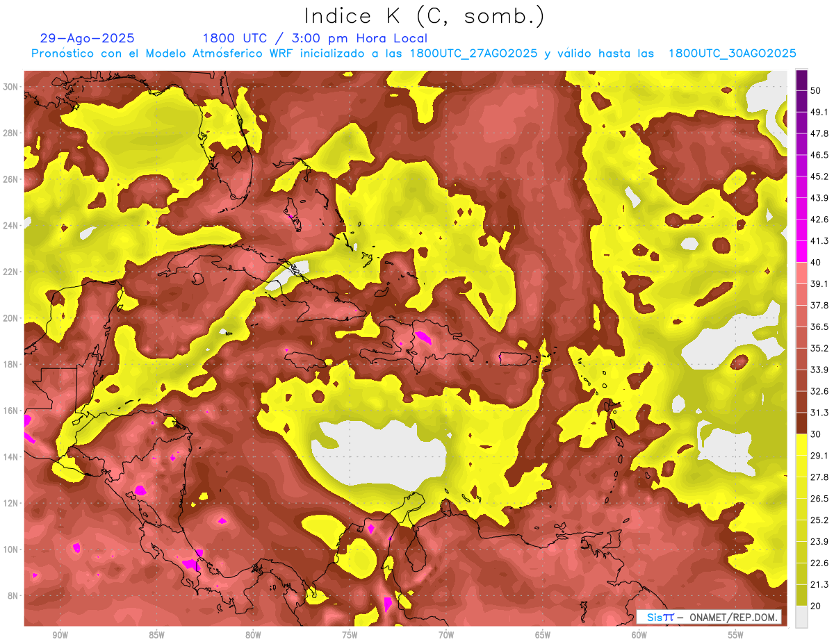Click the longitude label "90W"
834x644 pixels.
60,636
